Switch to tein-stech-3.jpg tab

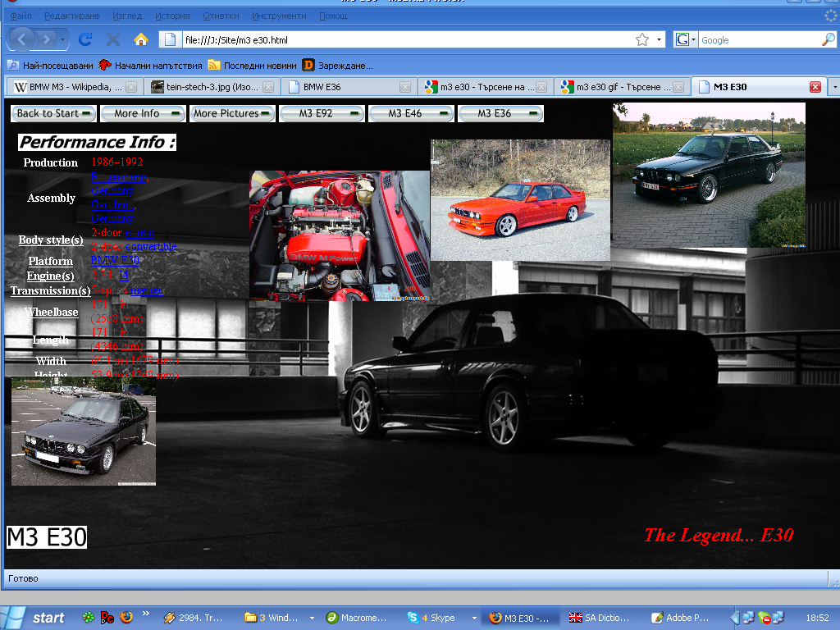coord(212,87)
